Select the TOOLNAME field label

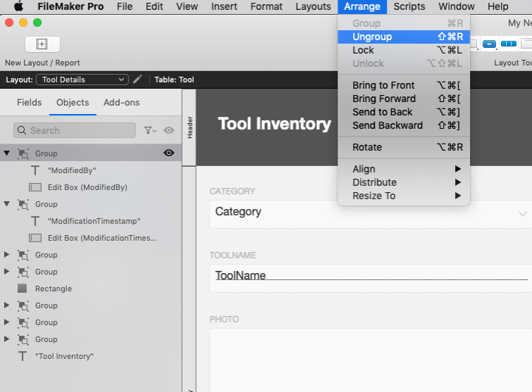click(233, 255)
